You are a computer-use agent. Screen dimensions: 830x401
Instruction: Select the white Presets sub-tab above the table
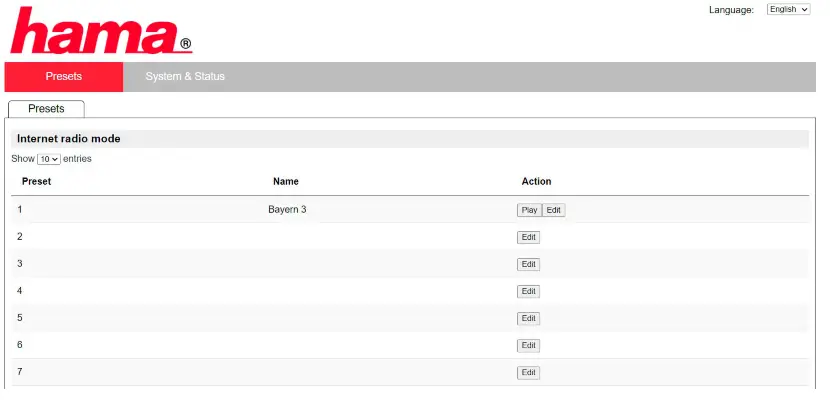[46, 109]
